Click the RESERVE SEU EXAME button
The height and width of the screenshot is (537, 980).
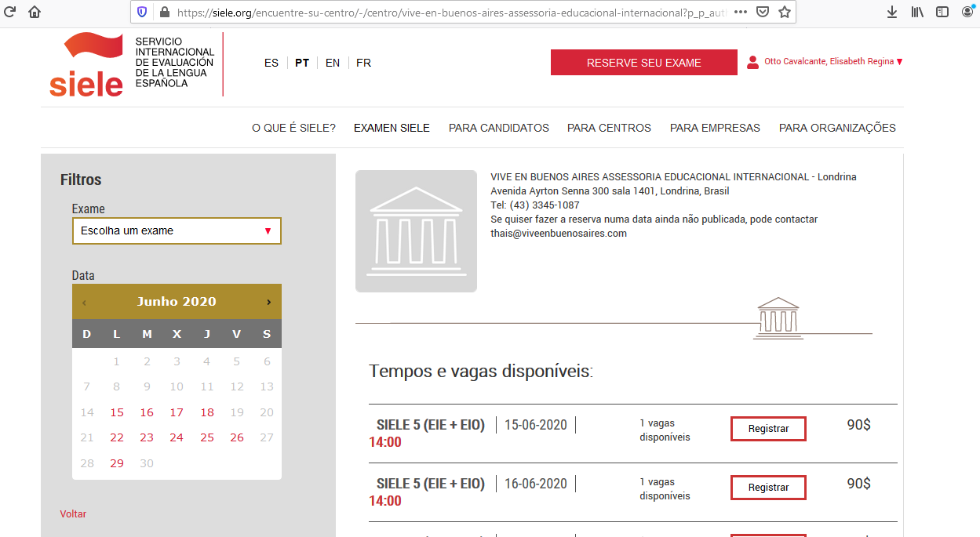point(644,63)
